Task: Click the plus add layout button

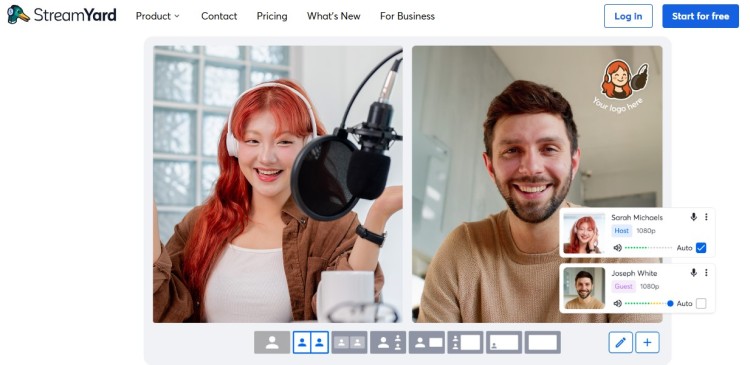Action: point(647,343)
